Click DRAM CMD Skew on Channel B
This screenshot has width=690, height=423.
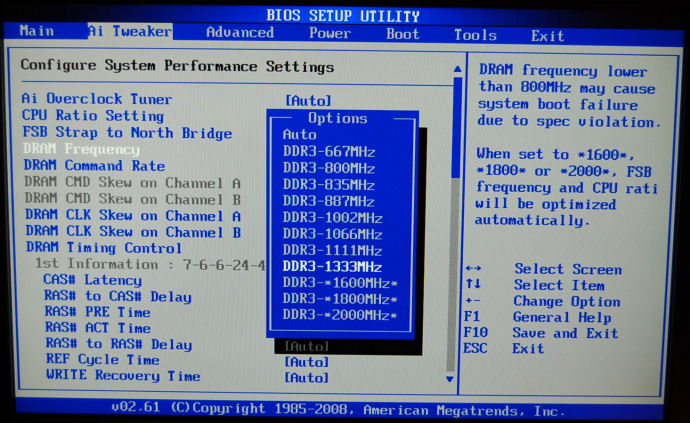pyautogui.click(x=132, y=199)
